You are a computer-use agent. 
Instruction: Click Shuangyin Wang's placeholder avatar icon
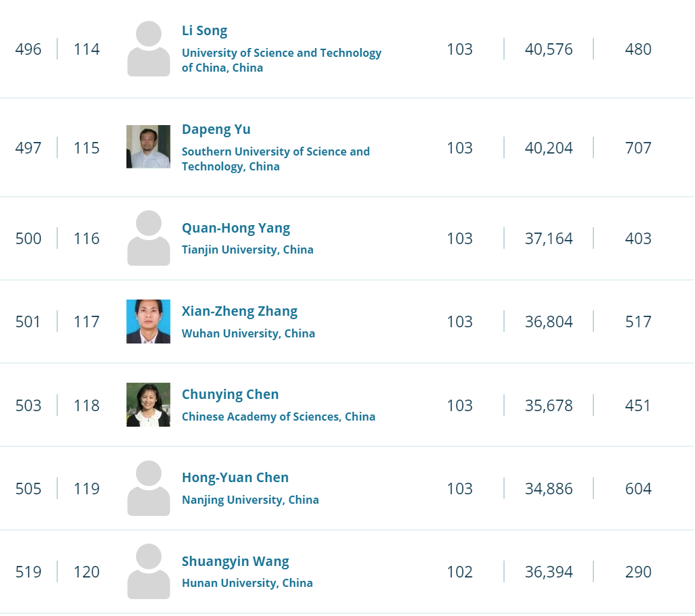149,572
